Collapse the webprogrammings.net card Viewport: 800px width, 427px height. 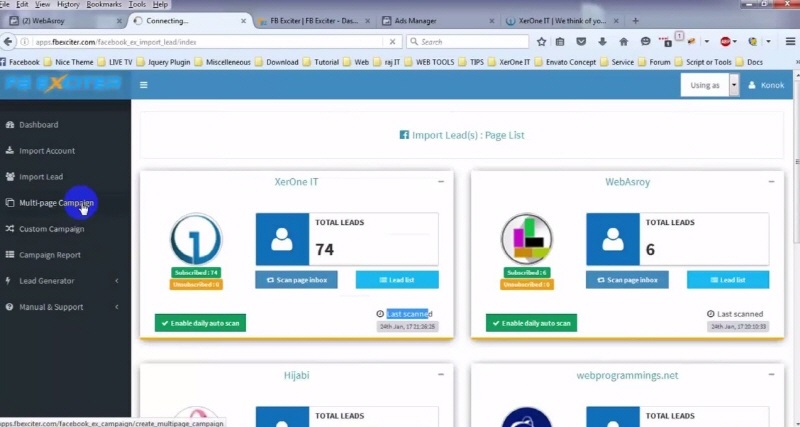pyautogui.click(x=771, y=374)
